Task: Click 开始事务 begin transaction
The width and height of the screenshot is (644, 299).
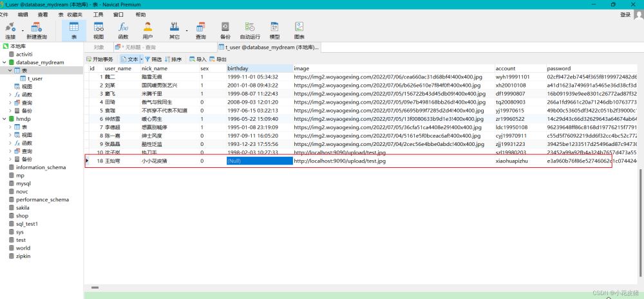Action: pos(99,59)
